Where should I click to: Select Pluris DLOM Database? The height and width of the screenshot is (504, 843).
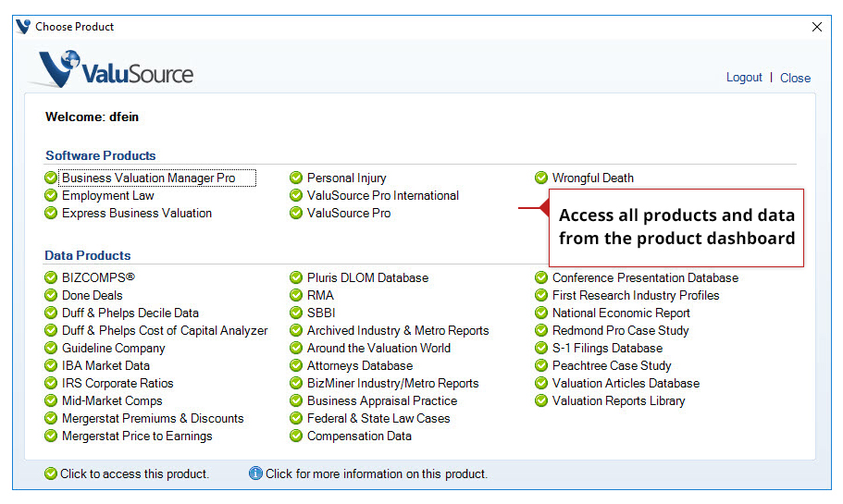(x=367, y=277)
